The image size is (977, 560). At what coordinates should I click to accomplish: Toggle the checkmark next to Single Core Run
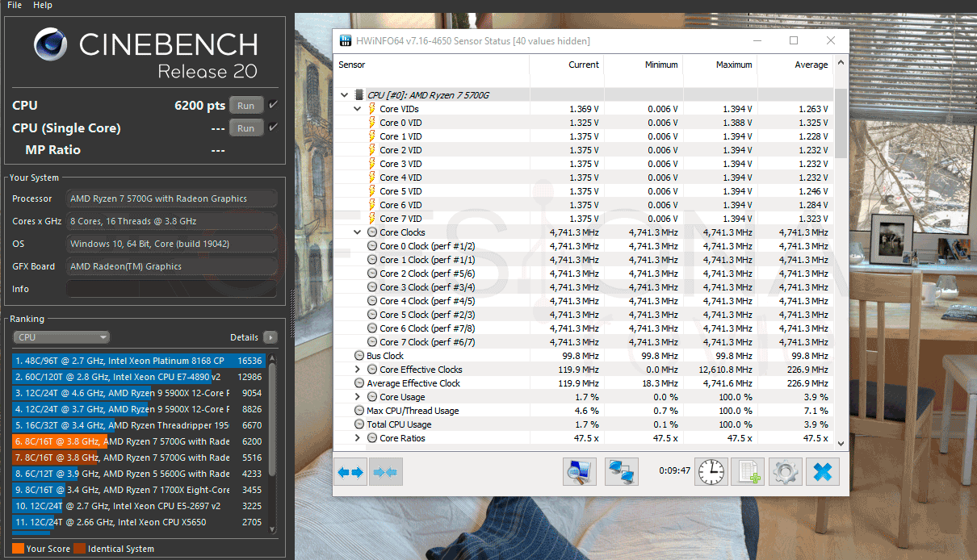273,127
